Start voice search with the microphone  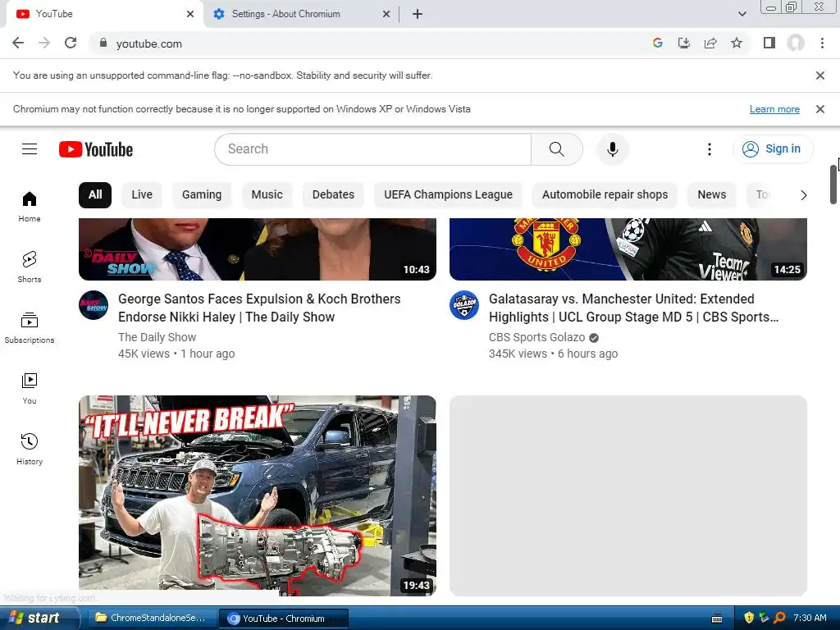pyautogui.click(x=612, y=149)
